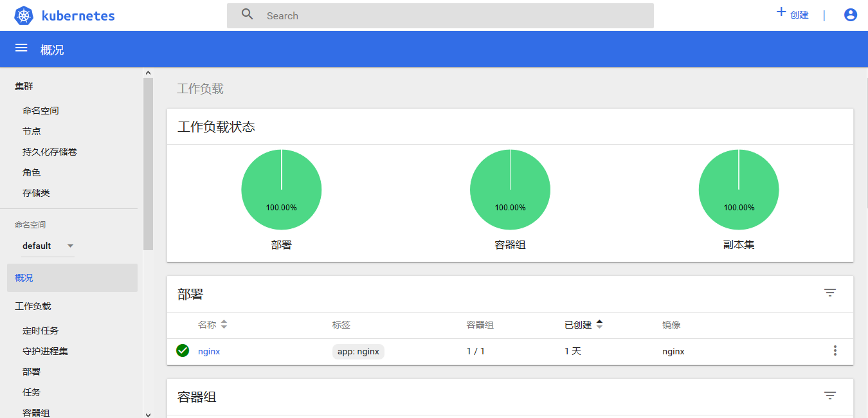
Task: Open 部署 in sidebar
Action: pyautogui.click(x=32, y=372)
